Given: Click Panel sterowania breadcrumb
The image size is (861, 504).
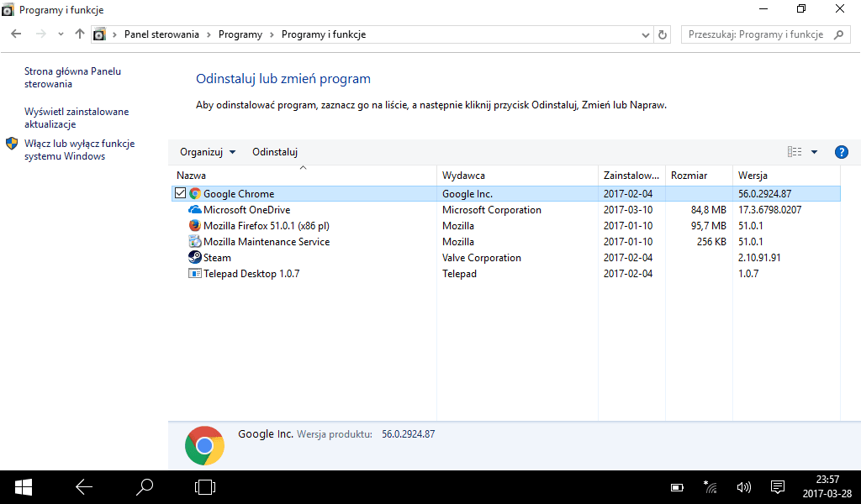Looking at the screenshot, I should 161,34.
